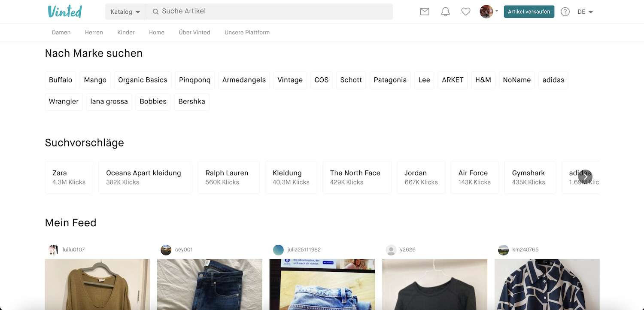This screenshot has height=310, width=644.
Task: Click the Vinted logo
Action: pos(65,12)
